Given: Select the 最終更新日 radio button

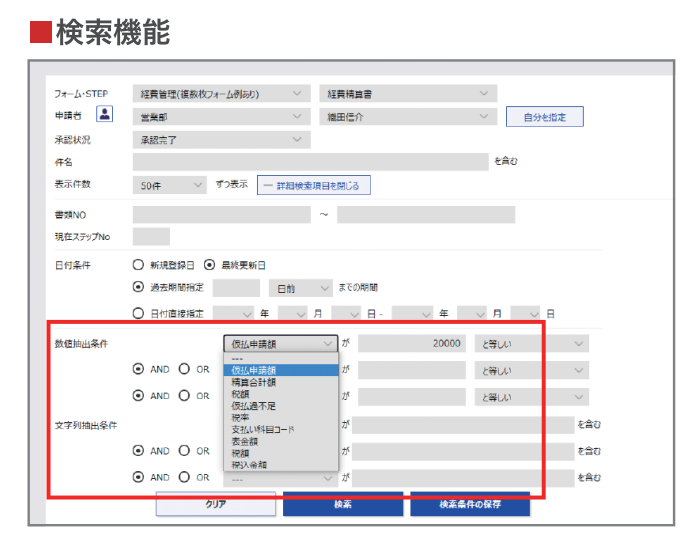Looking at the screenshot, I should (209, 265).
